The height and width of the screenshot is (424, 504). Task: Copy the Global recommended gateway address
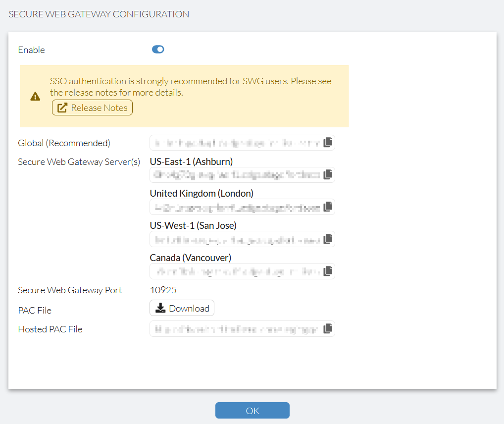click(328, 142)
